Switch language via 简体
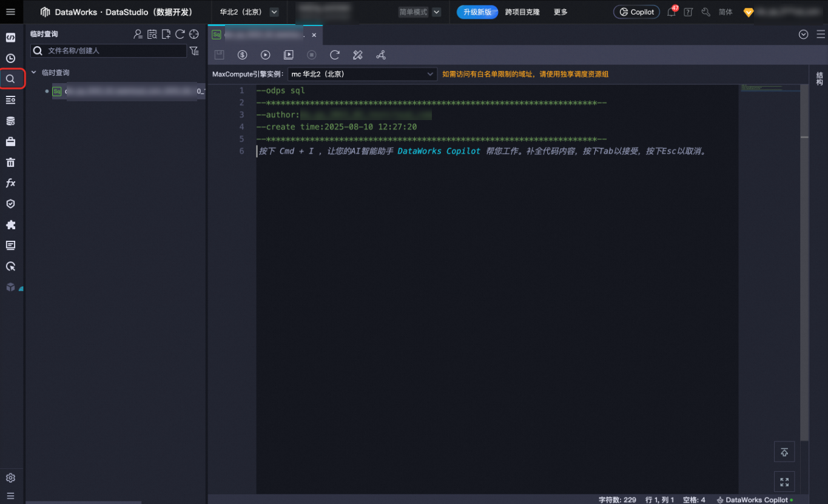 (x=725, y=12)
